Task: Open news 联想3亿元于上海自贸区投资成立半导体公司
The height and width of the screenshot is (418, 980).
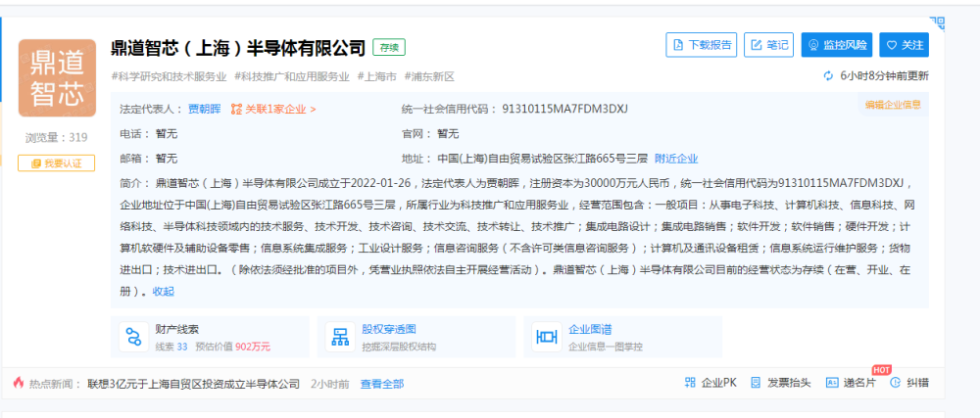Action: coord(194,384)
